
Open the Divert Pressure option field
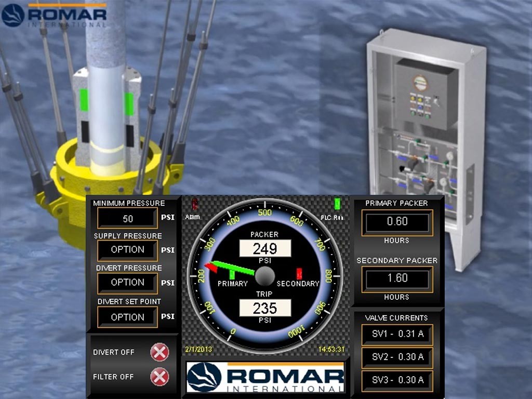(x=127, y=283)
